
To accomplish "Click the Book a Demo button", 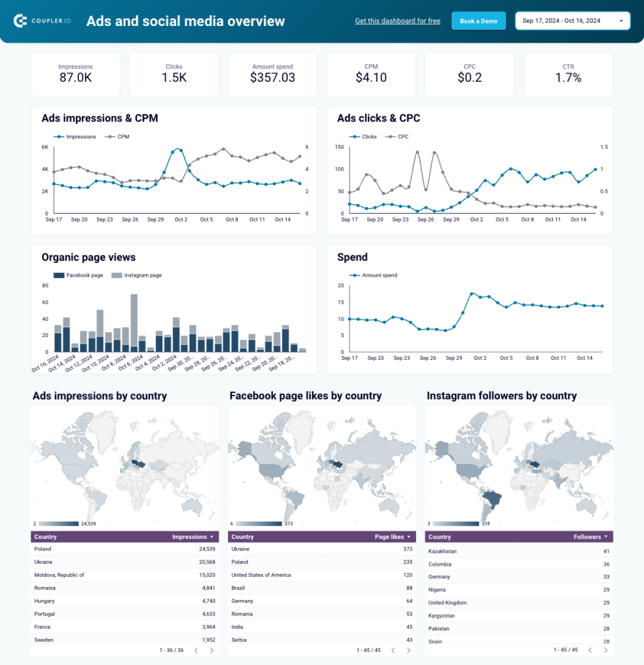I will 478,20.
